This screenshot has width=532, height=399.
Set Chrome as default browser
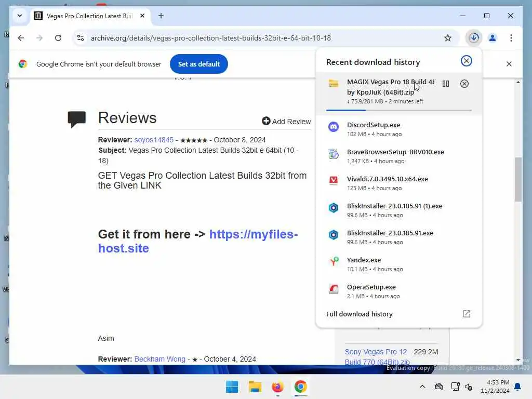199,64
